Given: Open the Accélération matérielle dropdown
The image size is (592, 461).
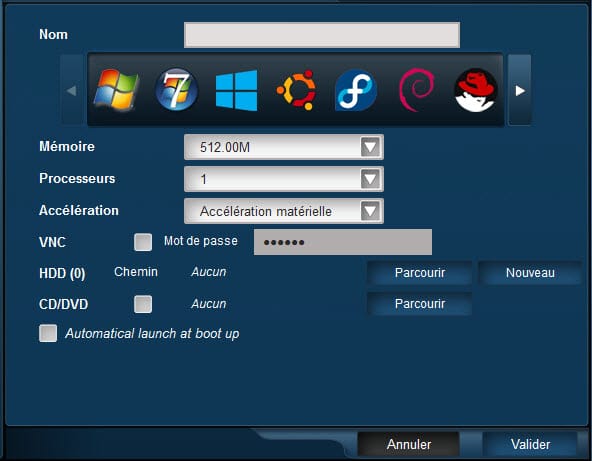Looking at the screenshot, I should point(284,211).
